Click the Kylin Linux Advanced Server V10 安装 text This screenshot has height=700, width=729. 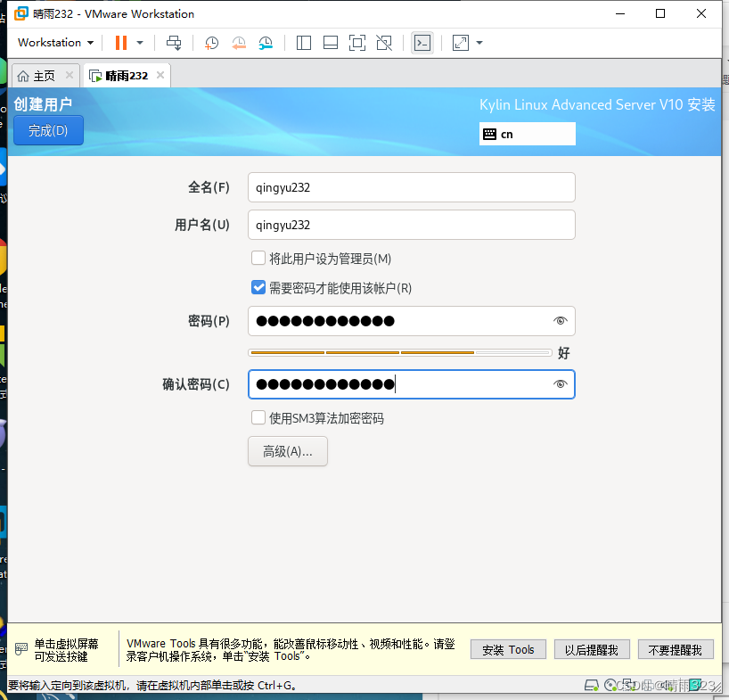pos(597,104)
